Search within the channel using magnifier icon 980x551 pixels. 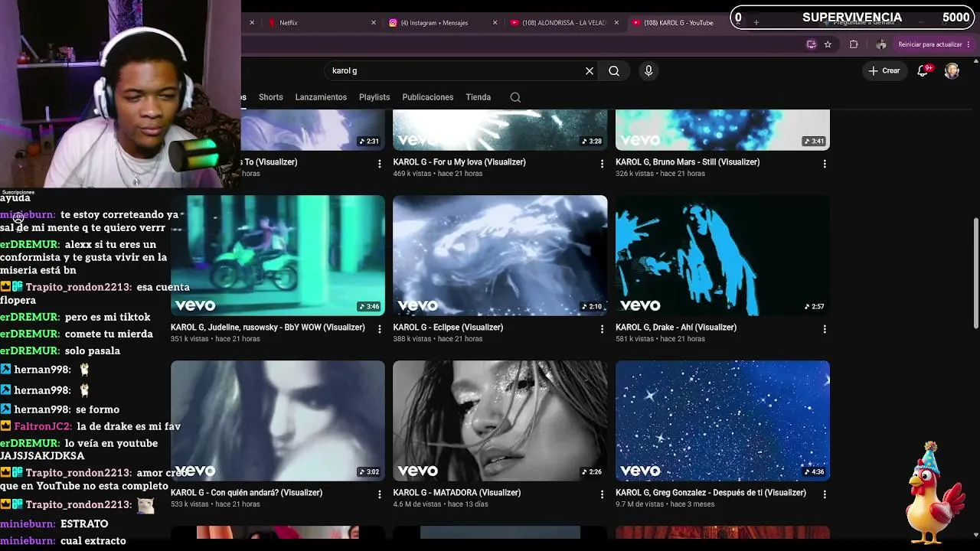click(515, 97)
